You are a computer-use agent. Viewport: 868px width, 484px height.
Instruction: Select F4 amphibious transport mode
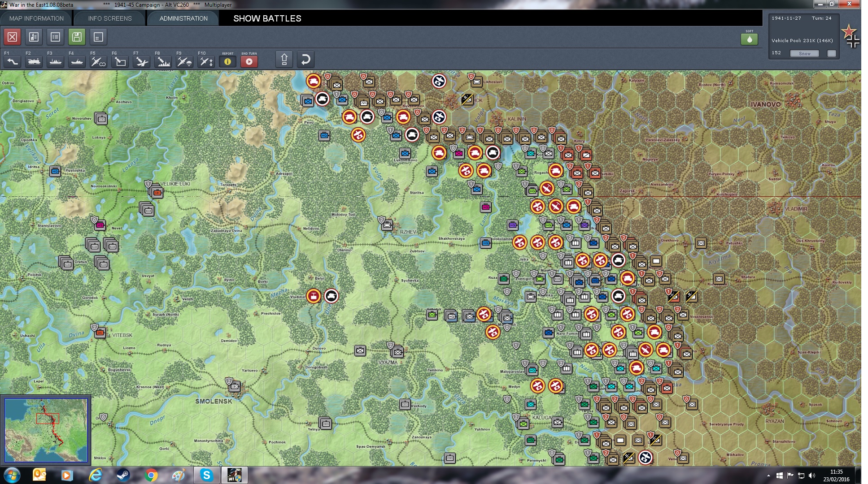click(77, 61)
